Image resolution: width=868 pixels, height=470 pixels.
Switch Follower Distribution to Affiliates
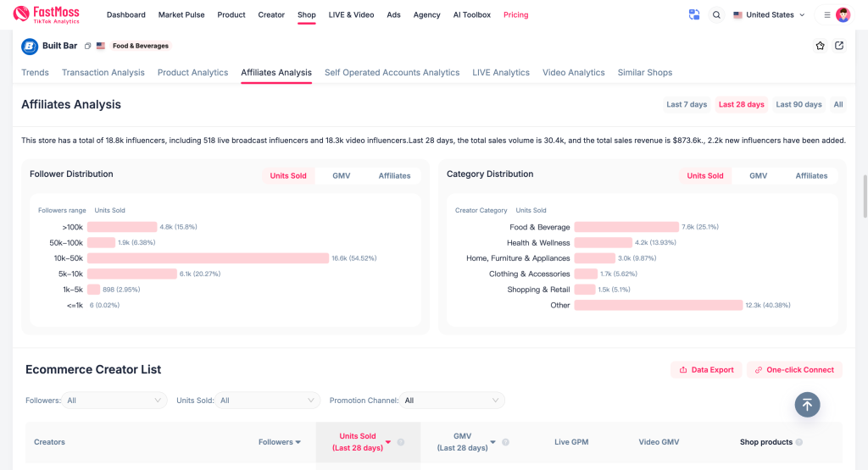pos(394,176)
